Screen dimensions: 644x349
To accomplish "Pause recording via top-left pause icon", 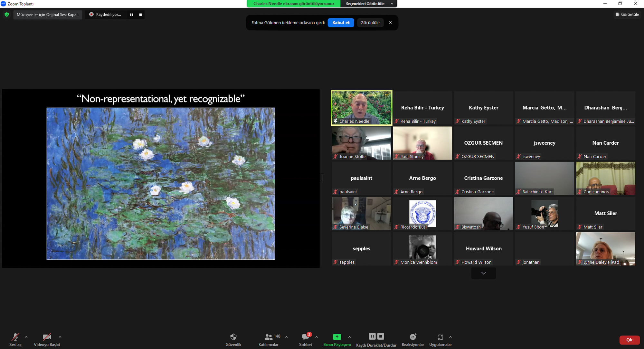I will pyautogui.click(x=132, y=15).
